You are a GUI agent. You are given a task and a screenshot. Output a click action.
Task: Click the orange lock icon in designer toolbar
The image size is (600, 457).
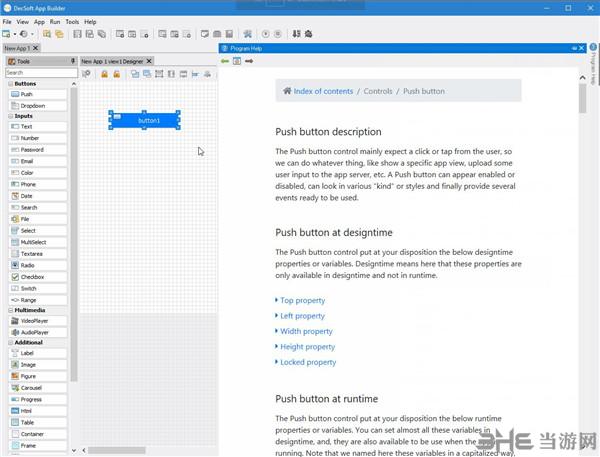(x=103, y=74)
